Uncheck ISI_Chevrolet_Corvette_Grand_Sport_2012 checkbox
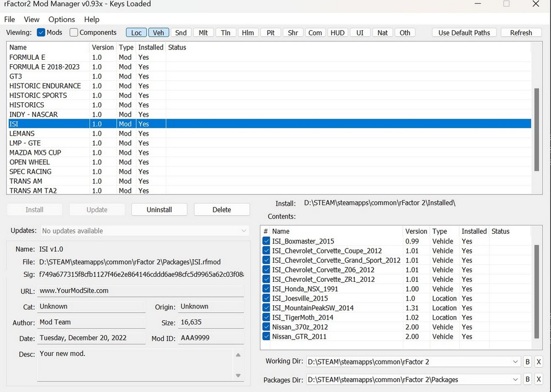 click(266, 260)
